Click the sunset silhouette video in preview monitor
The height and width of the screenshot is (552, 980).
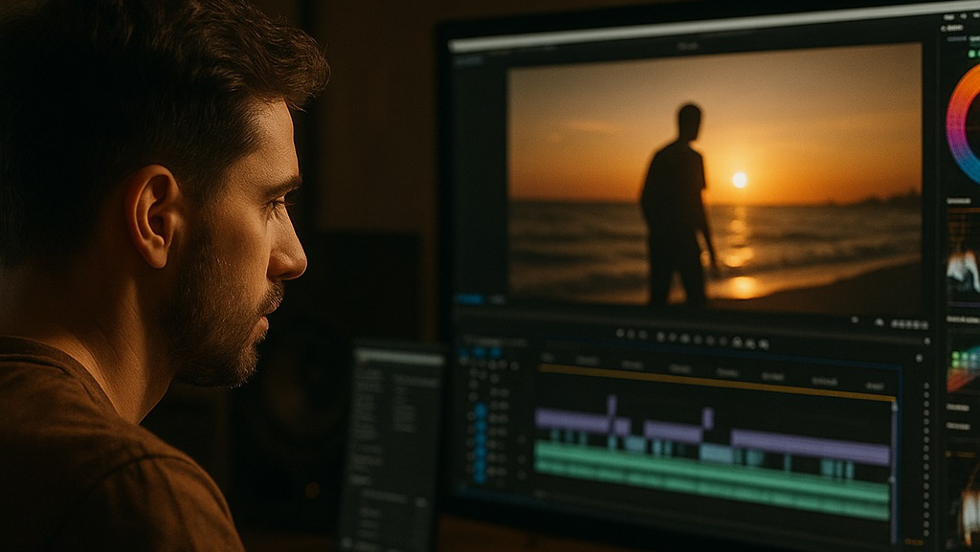point(714,181)
